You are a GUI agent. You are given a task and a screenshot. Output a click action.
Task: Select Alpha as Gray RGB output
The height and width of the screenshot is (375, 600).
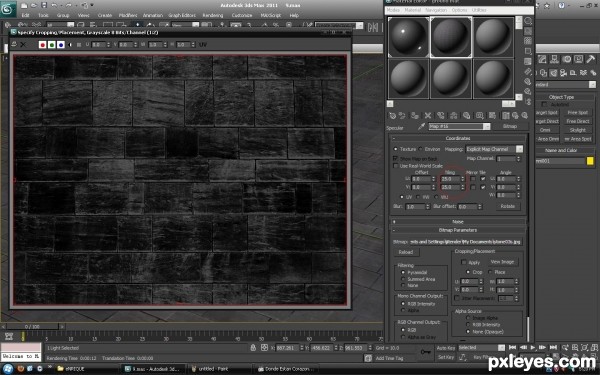pyautogui.click(x=403, y=337)
